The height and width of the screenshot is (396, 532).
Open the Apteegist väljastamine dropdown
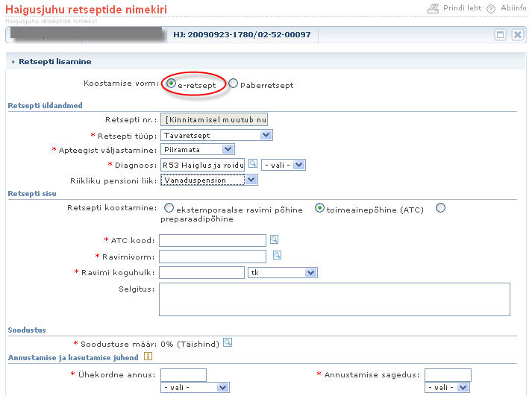pyautogui.click(x=197, y=150)
